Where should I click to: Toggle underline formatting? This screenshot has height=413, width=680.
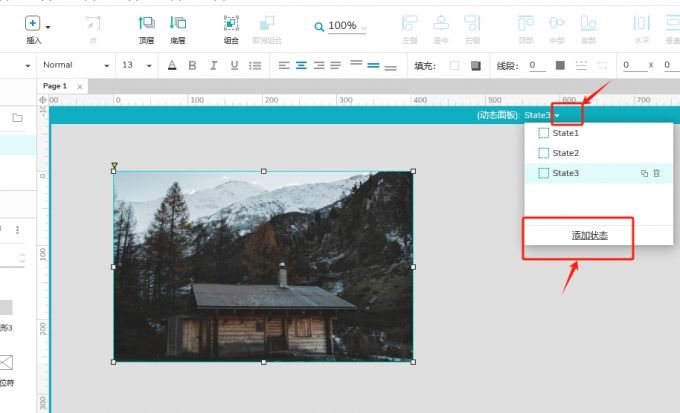[x=234, y=66]
